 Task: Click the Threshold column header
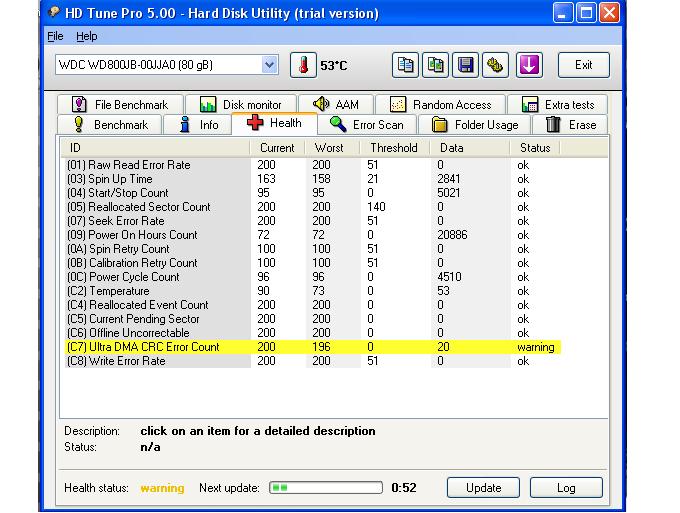[395, 148]
